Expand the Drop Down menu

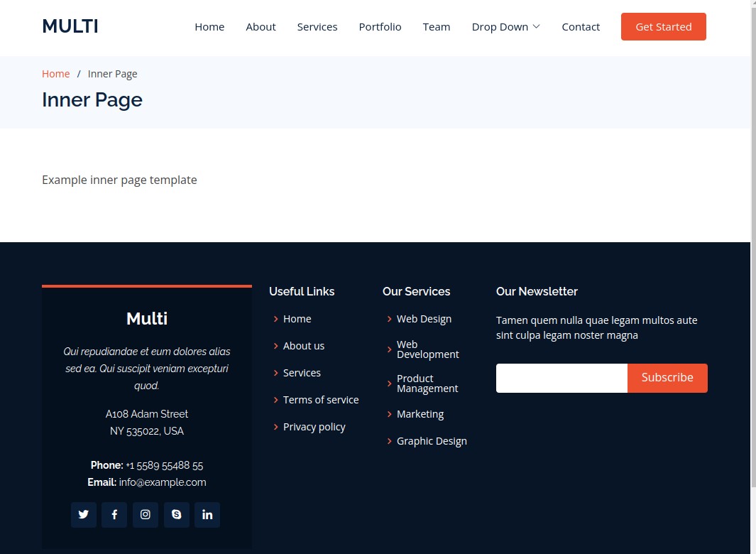(x=505, y=27)
